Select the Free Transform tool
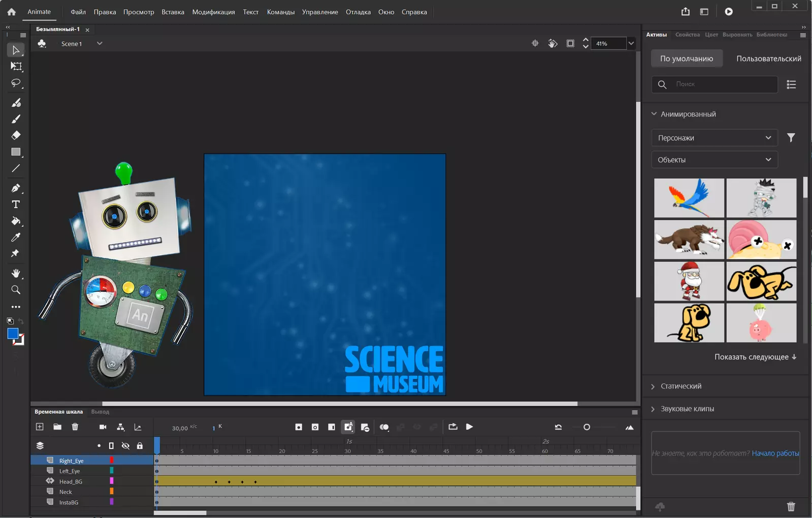This screenshot has width=812, height=518. [x=16, y=67]
